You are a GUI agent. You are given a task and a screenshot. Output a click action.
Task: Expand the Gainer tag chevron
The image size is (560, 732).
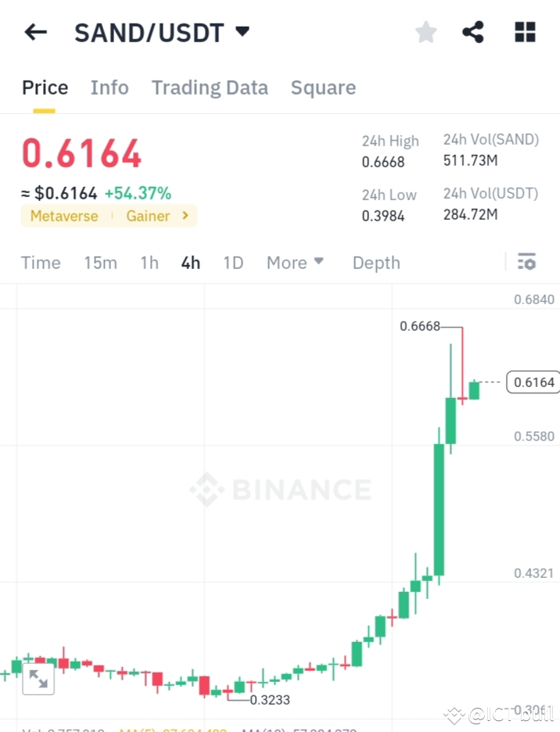click(x=185, y=216)
